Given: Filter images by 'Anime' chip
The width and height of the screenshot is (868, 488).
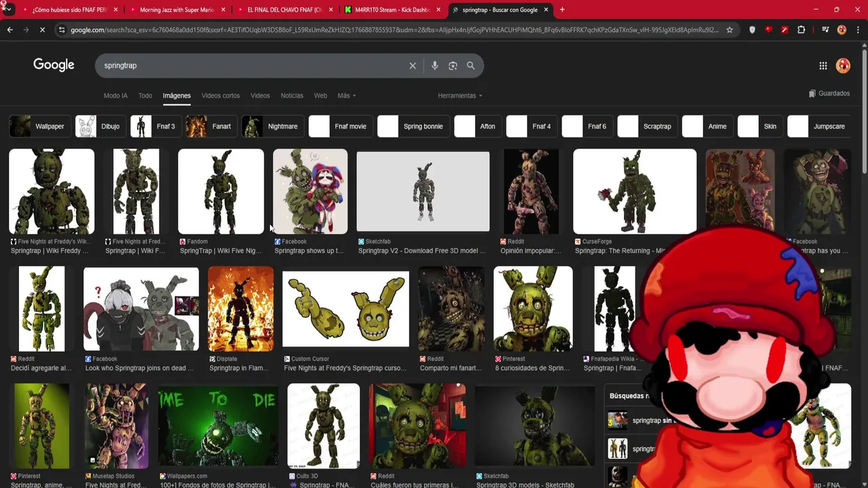Looking at the screenshot, I should coord(707,126).
